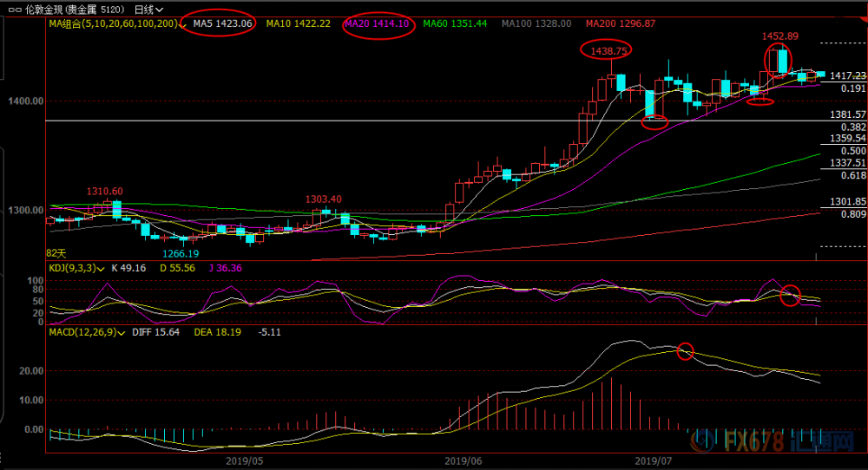Click the 1381.57 Fibonacci level label
This screenshot has height=470, width=868.
tap(847, 114)
